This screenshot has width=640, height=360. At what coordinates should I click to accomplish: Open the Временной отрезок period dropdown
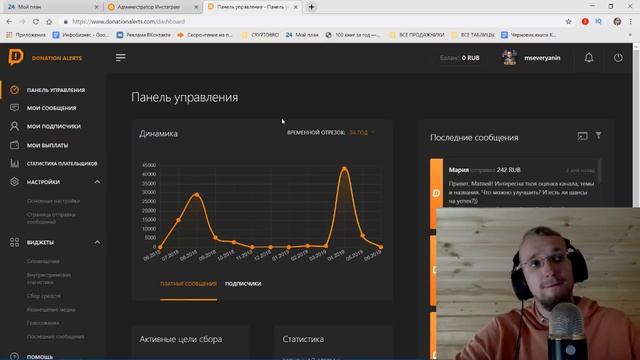(x=362, y=132)
